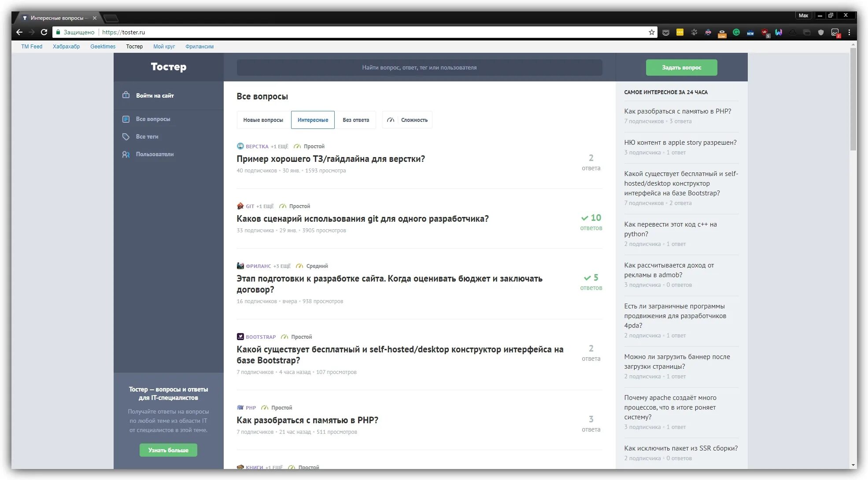Open sidebar question Как рассчитывается доход от рекламы в admob?

669,270
